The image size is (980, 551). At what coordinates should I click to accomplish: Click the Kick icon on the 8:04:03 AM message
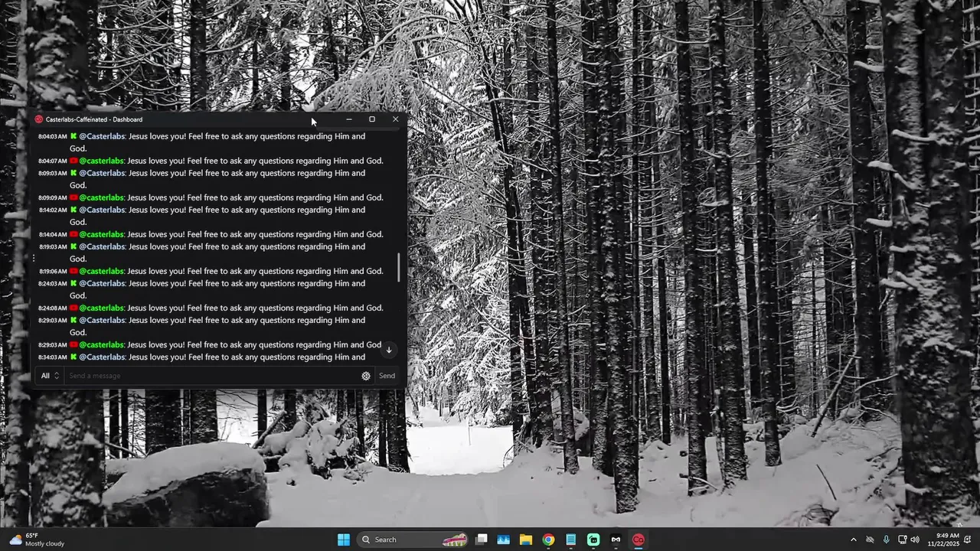click(x=73, y=136)
